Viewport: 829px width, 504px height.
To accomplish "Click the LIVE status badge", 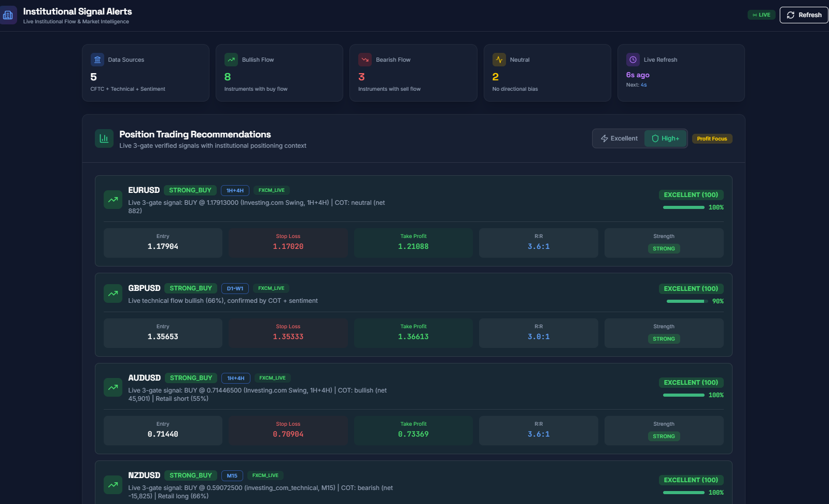I will point(762,15).
